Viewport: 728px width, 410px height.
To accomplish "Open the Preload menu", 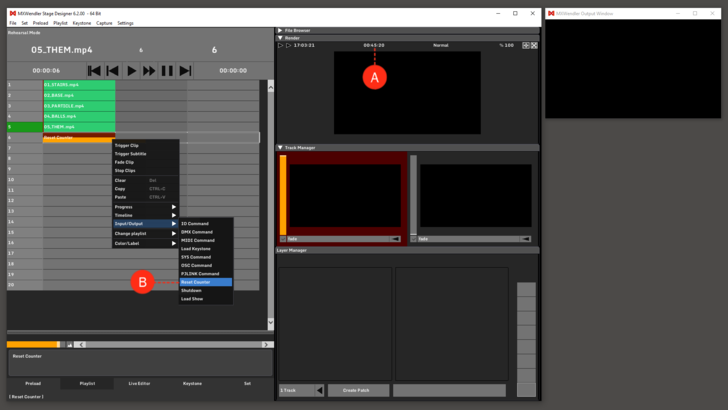I will pos(40,23).
